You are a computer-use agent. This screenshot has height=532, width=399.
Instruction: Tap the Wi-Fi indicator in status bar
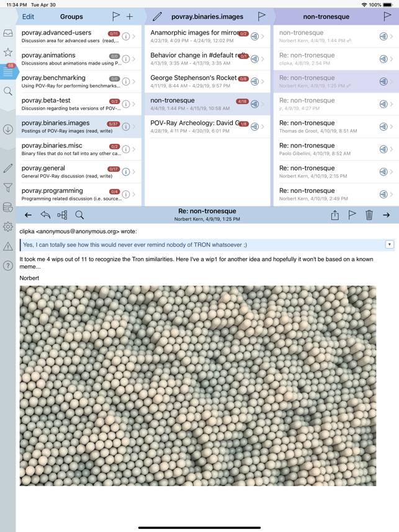pos(364,5)
